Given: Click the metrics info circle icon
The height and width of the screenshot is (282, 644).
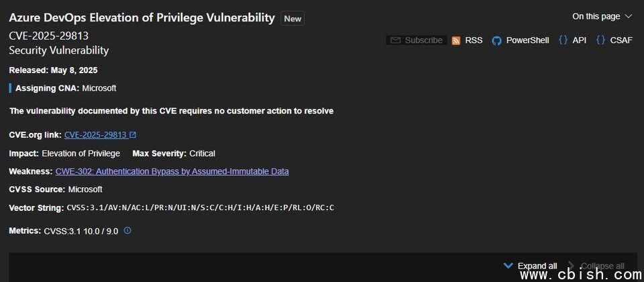Looking at the screenshot, I should pos(127,230).
